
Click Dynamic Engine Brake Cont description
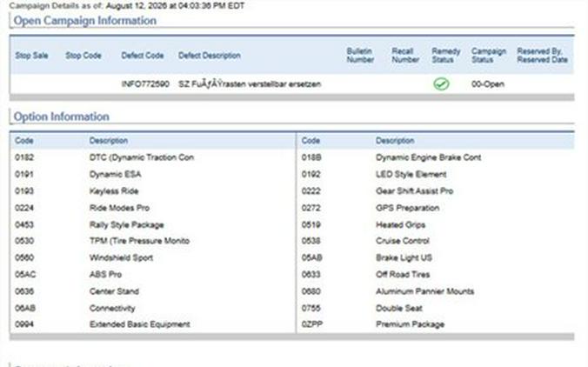[429, 157]
